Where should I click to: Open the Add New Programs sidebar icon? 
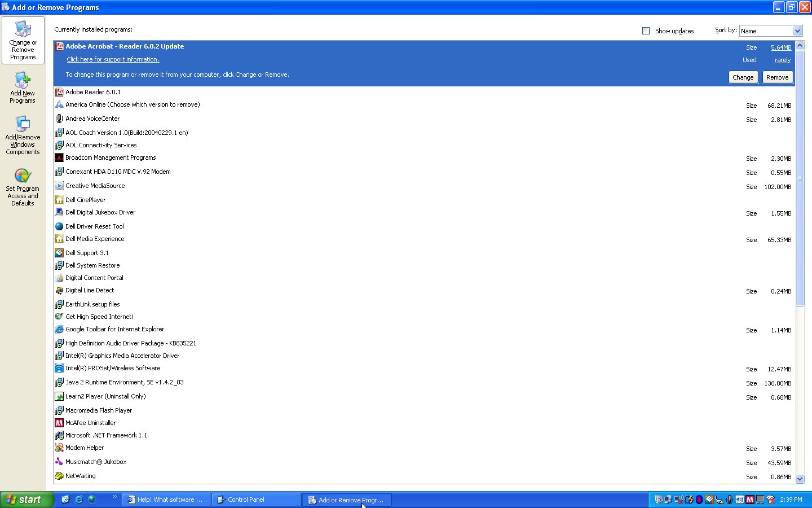23,87
